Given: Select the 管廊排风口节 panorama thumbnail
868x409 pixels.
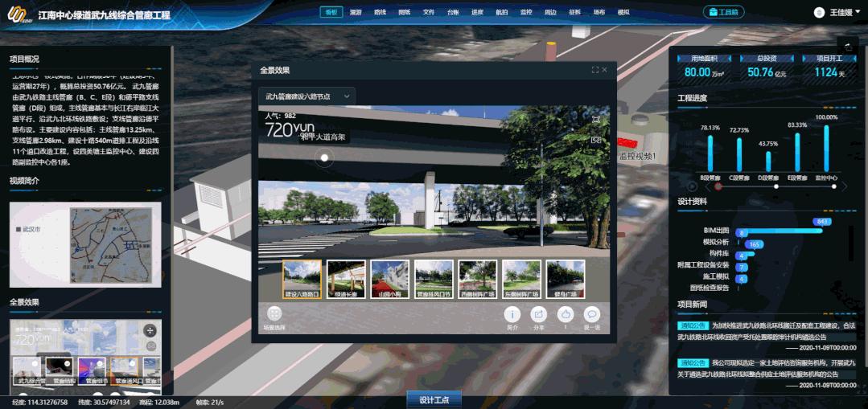Looking at the screenshot, I should click(x=434, y=279).
